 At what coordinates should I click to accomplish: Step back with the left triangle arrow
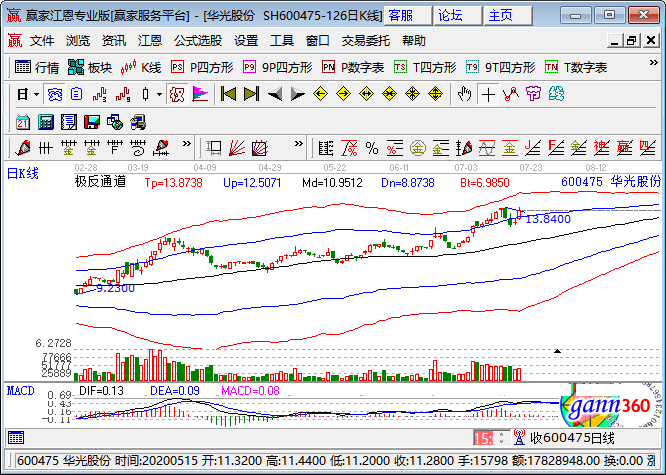tap(275, 94)
